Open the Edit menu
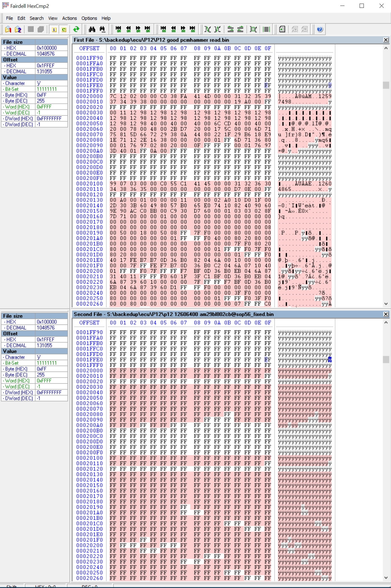 (x=21, y=18)
